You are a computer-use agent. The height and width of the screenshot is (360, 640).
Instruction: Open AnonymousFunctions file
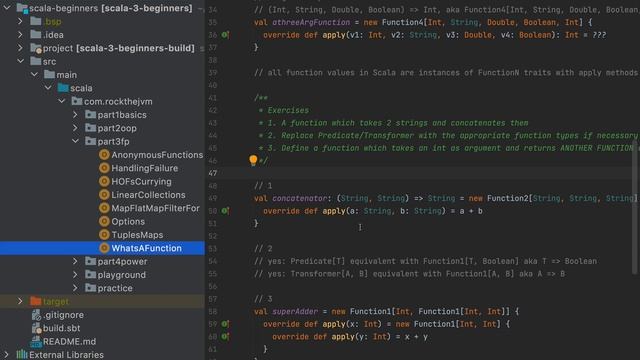tap(157, 155)
